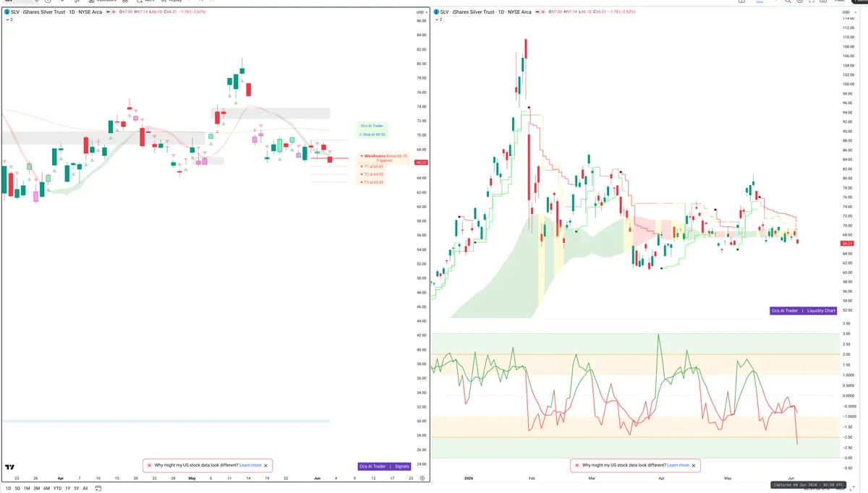The height and width of the screenshot is (493, 868).
Task: Click left chart SLV iShares Silver Trust title
Action: [56, 12]
